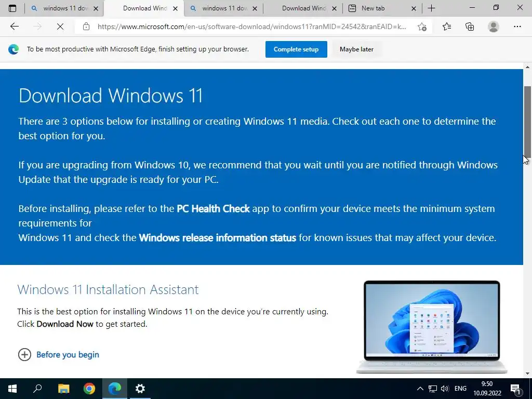Click the Microsoft Edge logo in the setup banner
This screenshot has height=399, width=532.
click(14, 49)
